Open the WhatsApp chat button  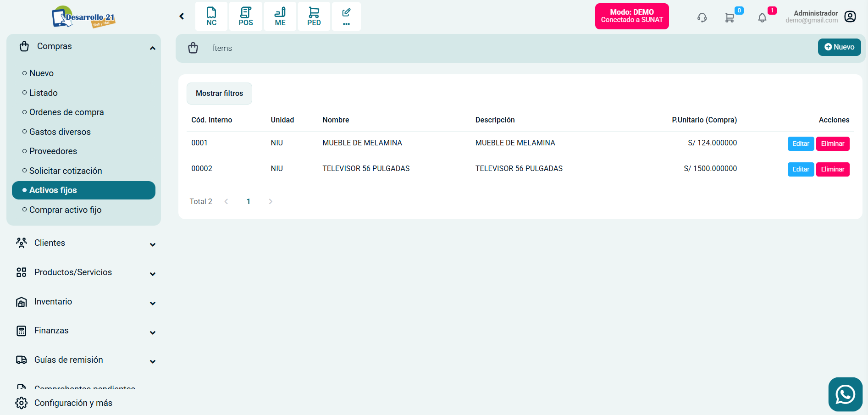(845, 394)
